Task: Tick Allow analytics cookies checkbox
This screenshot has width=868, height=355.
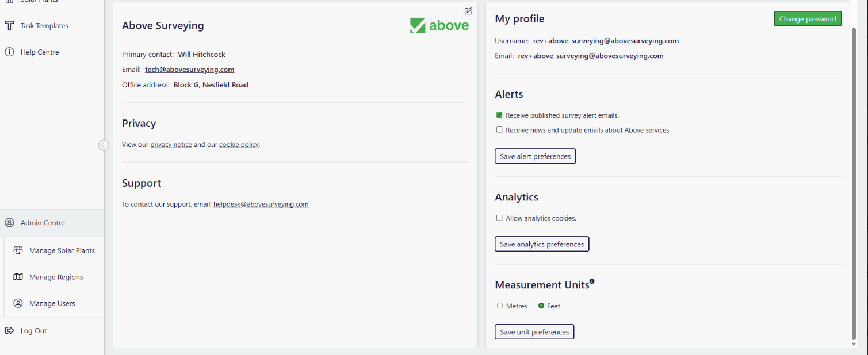Action: pyautogui.click(x=499, y=218)
